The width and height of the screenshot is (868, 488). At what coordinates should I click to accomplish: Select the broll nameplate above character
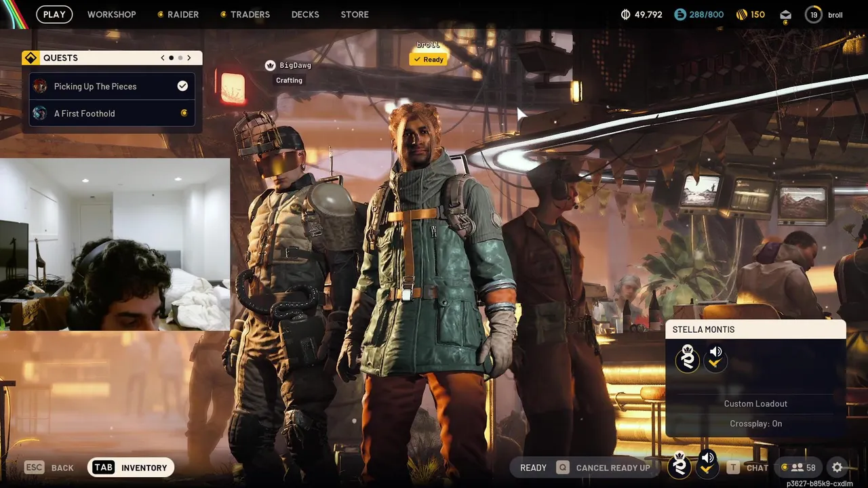pyautogui.click(x=429, y=45)
